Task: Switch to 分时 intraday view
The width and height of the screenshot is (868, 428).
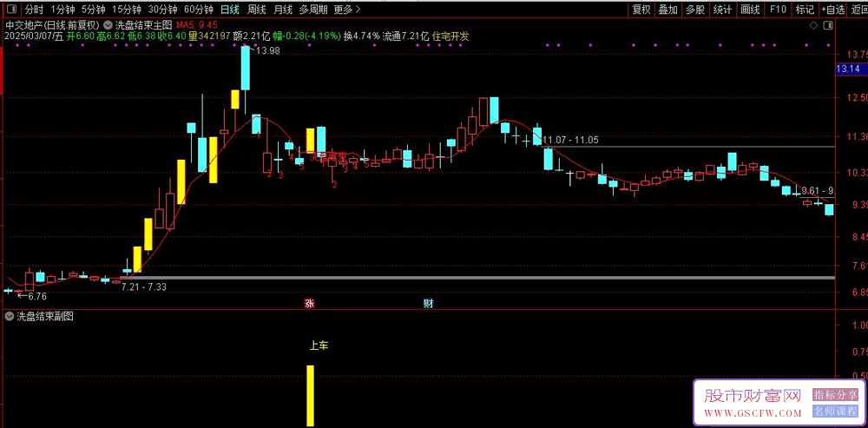Action: [x=35, y=9]
